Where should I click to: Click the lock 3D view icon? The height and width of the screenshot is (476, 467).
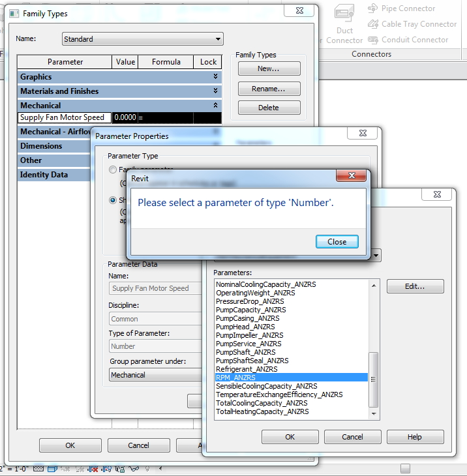click(119, 469)
